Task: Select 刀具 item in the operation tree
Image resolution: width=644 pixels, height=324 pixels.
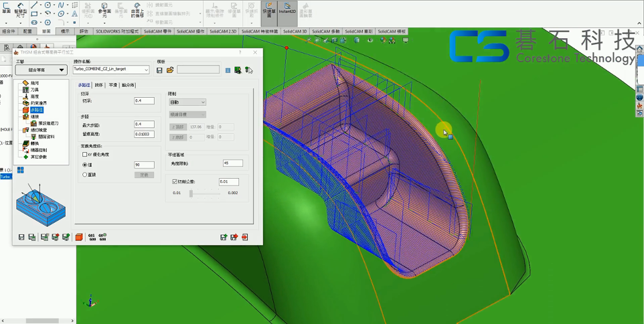Action: point(34,90)
